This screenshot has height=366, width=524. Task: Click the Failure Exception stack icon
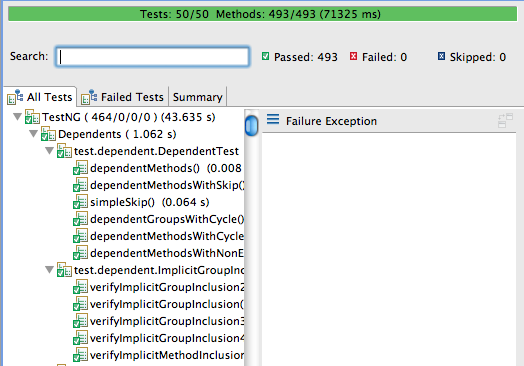click(x=273, y=119)
